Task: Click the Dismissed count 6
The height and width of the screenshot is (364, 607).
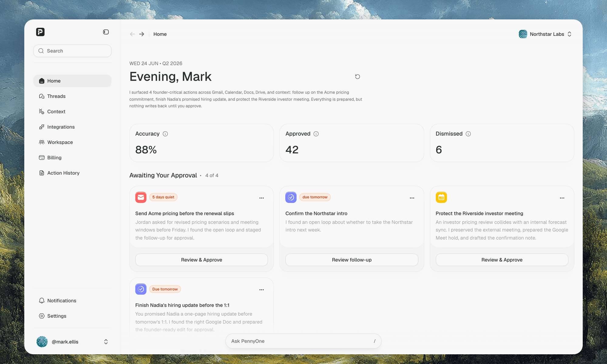Action: 439,150
